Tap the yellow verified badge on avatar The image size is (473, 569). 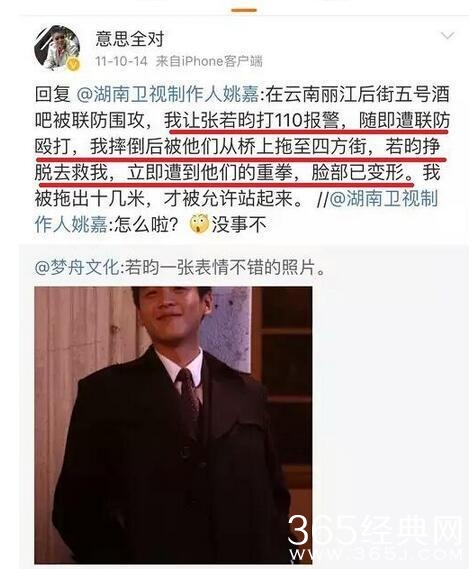74,64
